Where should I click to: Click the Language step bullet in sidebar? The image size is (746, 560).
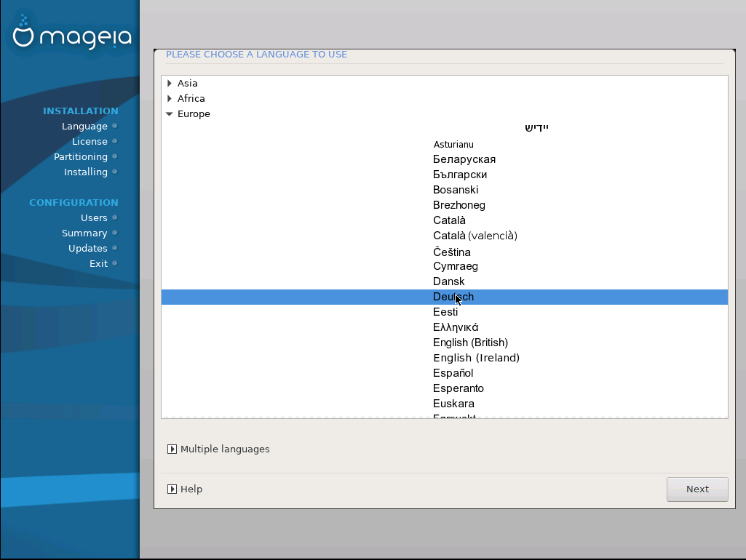pos(115,127)
